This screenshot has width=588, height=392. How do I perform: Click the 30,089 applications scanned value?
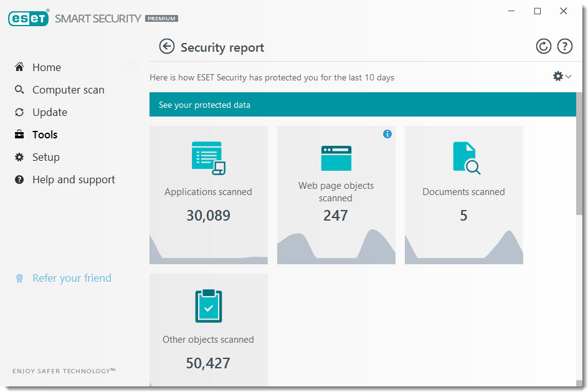tap(209, 215)
